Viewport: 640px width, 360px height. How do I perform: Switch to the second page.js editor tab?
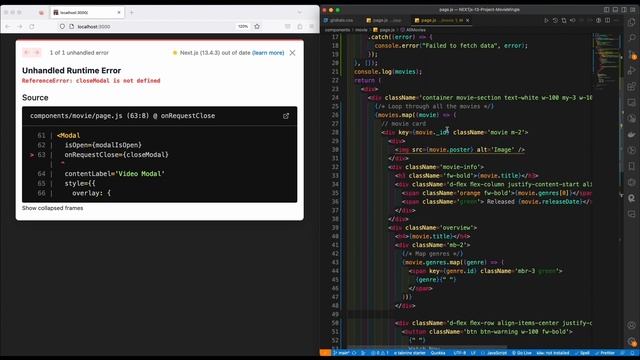tap(384, 20)
